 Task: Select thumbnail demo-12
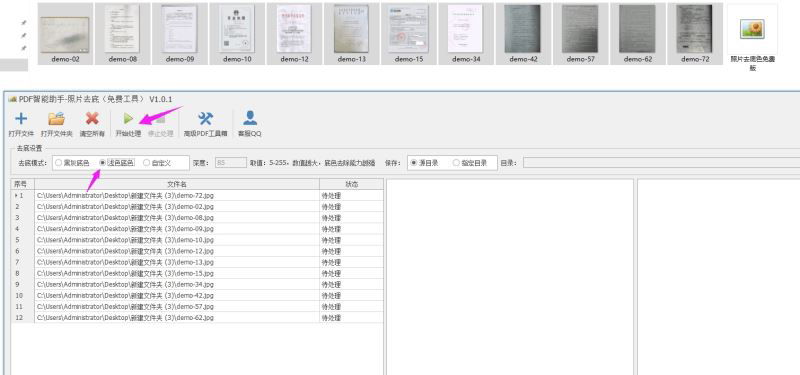pyautogui.click(x=294, y=34)
